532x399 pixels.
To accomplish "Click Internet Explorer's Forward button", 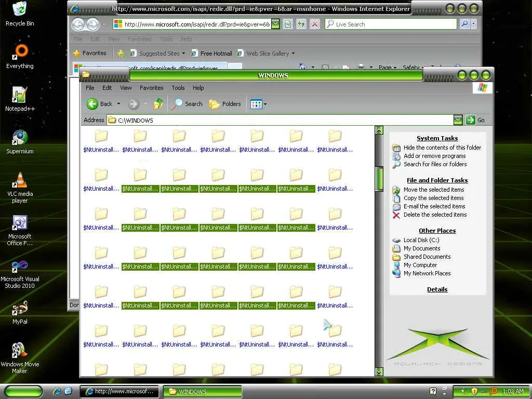I will tap(92, 24).
